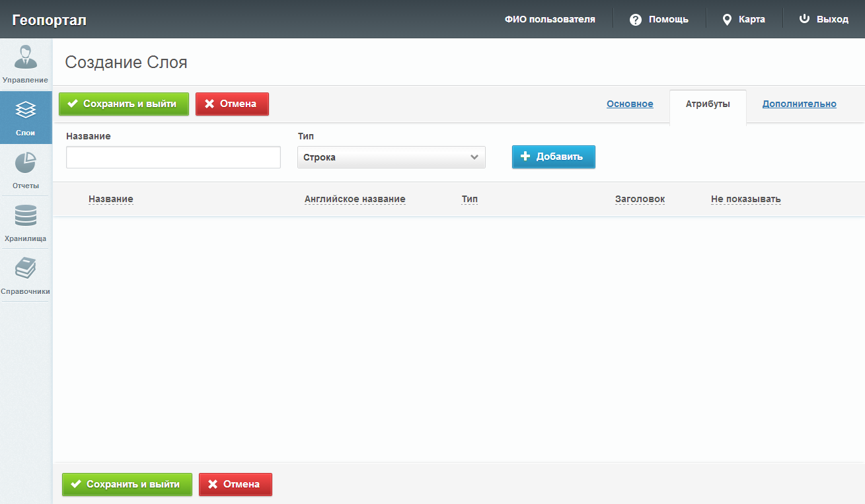Click top Сохранить и выйти button

tap(124, 104)
